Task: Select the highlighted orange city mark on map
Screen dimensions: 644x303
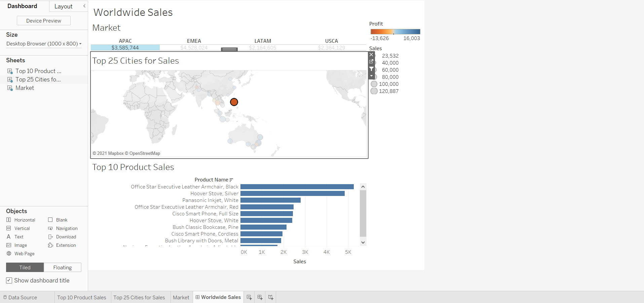Action: (x=234, y=102)
